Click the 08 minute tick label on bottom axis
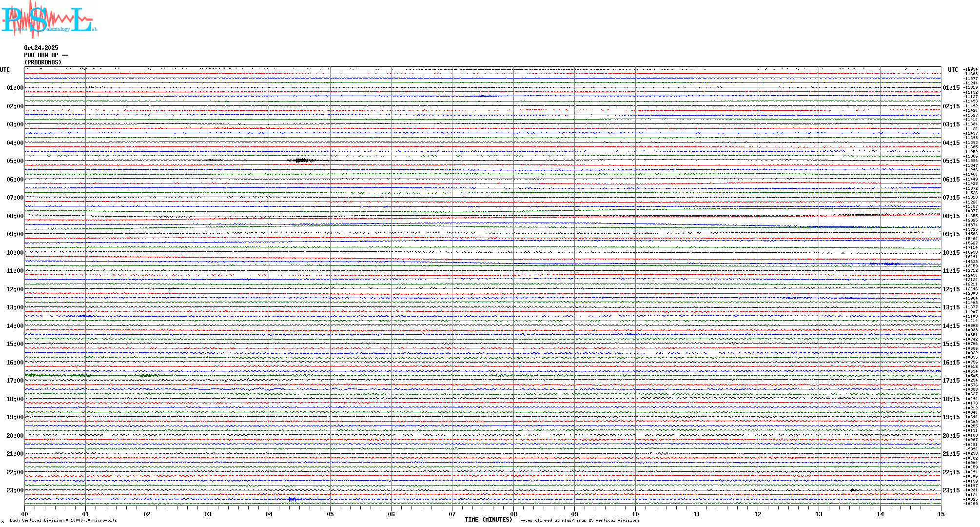Image resolution: width=980 pixels, height=527 pixels. 513,514
